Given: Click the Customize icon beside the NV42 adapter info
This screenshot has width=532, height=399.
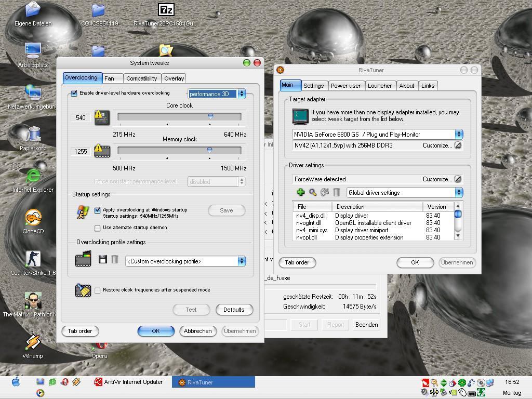Looking at the screenshot, I should 458,145.
